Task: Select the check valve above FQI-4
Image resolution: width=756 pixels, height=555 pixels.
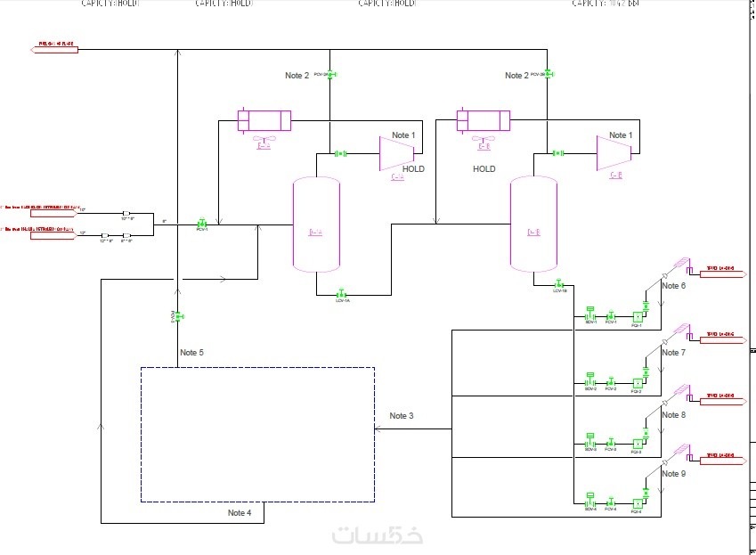Action: 646,493
